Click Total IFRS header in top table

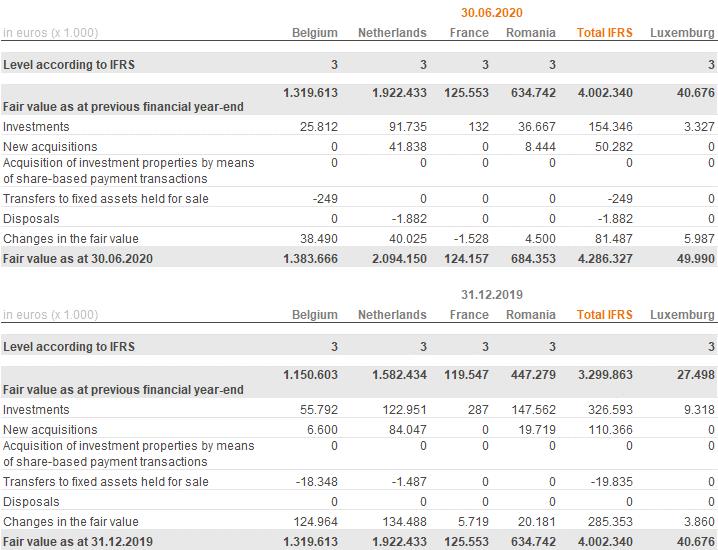pyautogui.click(x=604, y=33)
